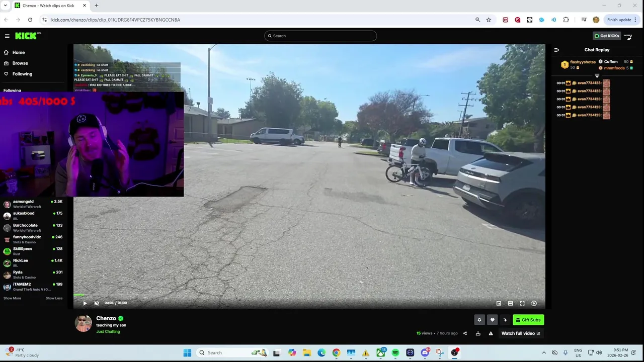The width and height of the screenshot is (644, 362).
Task: Open File Explorer from taskbar
Action: tap(307, 352)
